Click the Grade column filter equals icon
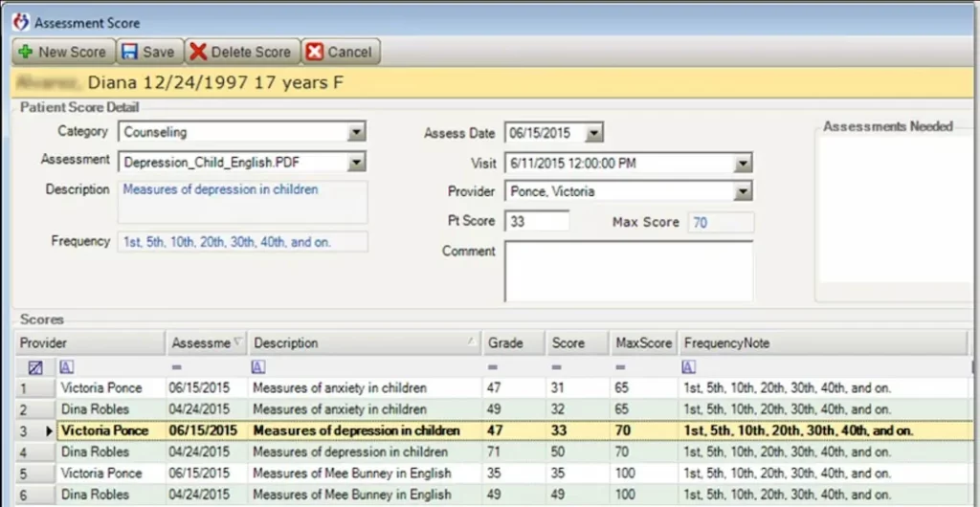 coord(493,367)
